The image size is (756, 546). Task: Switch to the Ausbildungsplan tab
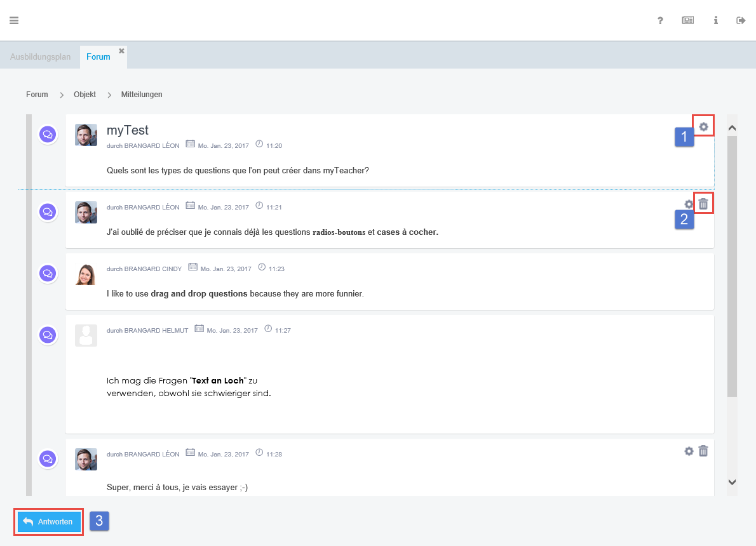point(40,57)
